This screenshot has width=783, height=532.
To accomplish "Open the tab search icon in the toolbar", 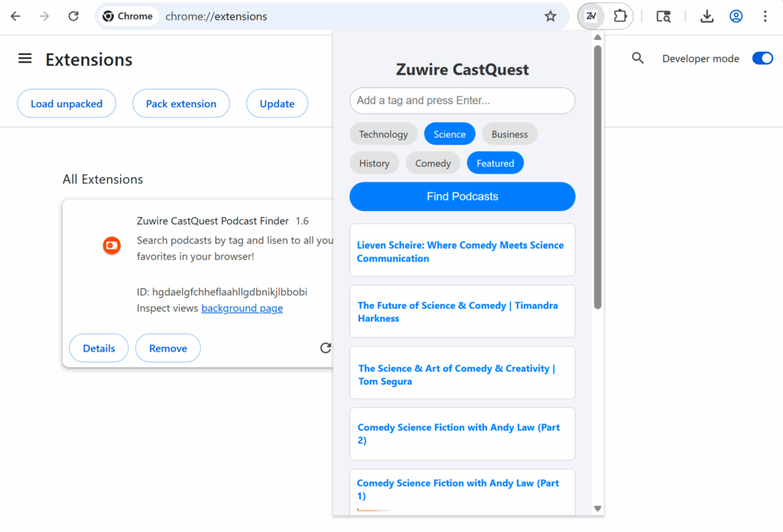I will pos(663,17).
